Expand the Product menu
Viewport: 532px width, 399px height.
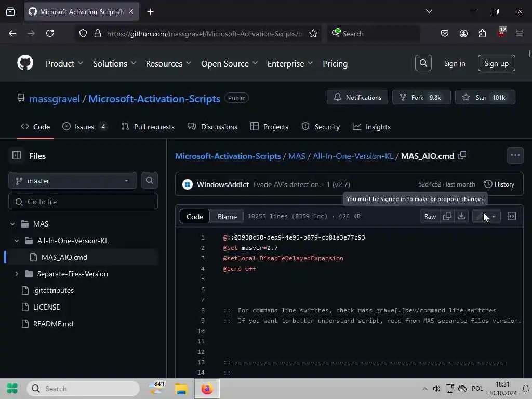click(64, 63)
